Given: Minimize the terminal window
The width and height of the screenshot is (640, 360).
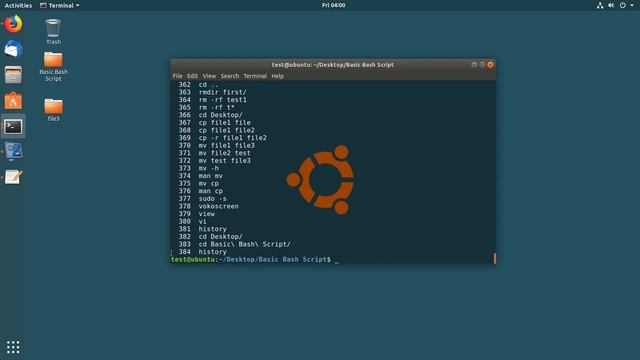Looking at the screenshot, I should coord(474,64).
